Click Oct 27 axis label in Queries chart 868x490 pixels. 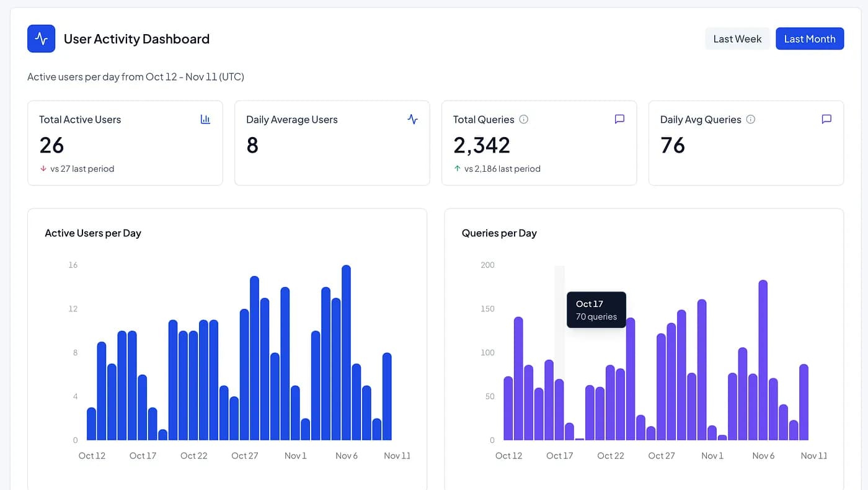[x=662, y=456]
